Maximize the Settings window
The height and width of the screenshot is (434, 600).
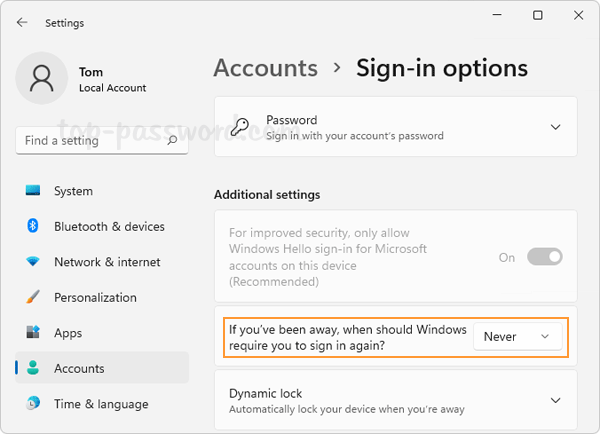coord(538,16)
